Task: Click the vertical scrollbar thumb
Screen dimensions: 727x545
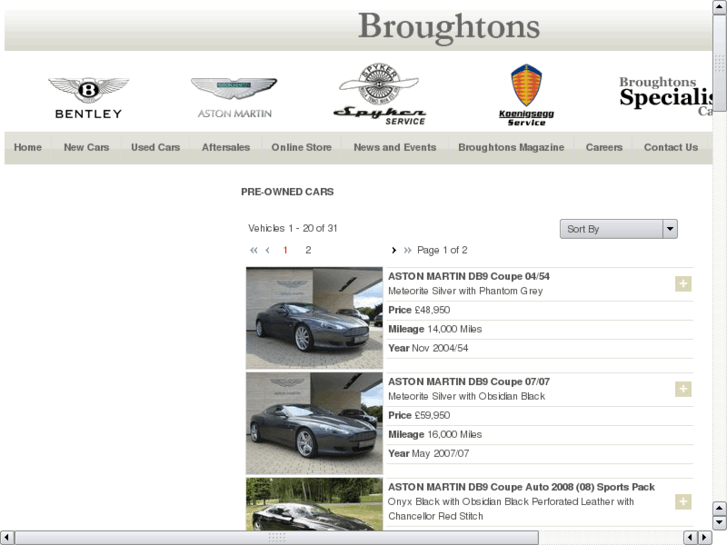Action: click(x=719, y=64)
